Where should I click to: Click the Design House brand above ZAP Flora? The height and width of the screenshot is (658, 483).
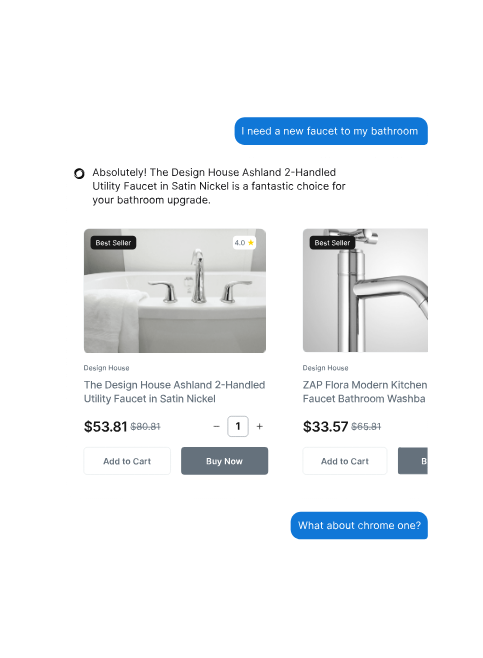[x=326, y=368]
